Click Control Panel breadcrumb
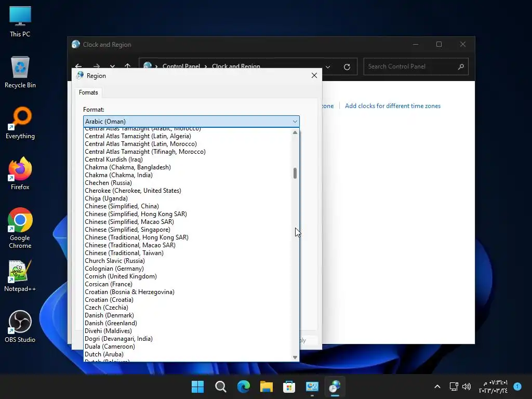This screenshot has width=532, height=399. tap(181, 66)
